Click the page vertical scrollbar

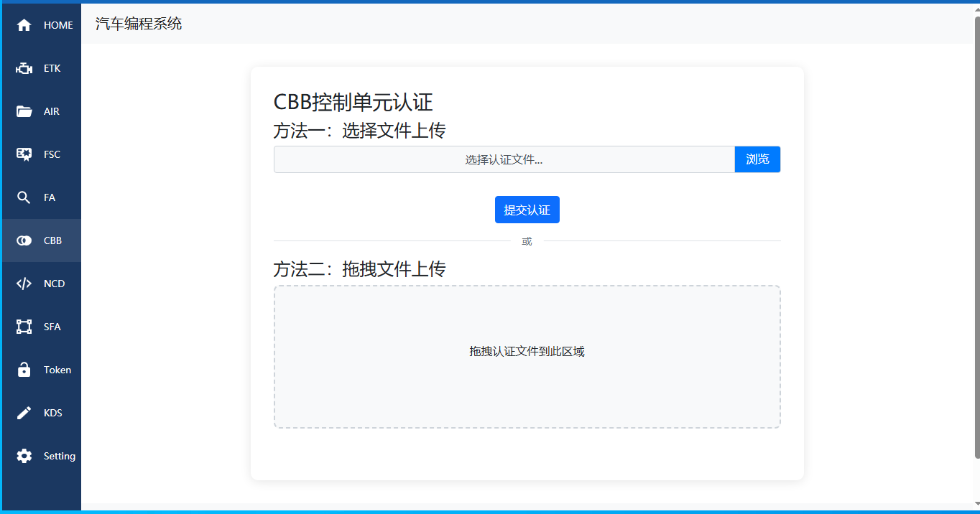coord(976,237)
